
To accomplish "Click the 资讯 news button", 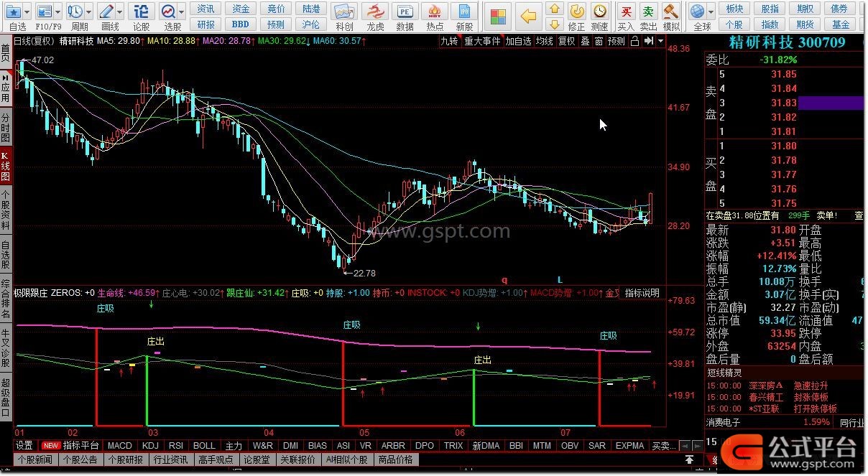I will click(206, 9).
